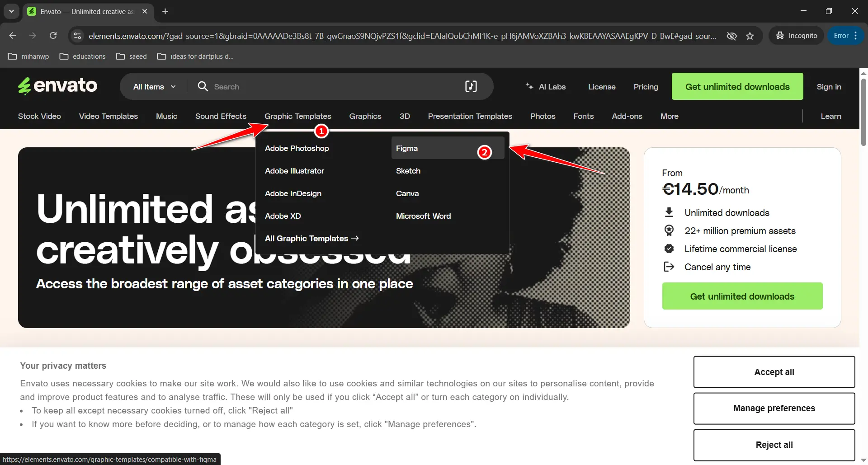Select Adobe Photoshop from dropdown
The width and height of the screenshot is (868, 465).
pyautogui.click(x=297, y=148)
